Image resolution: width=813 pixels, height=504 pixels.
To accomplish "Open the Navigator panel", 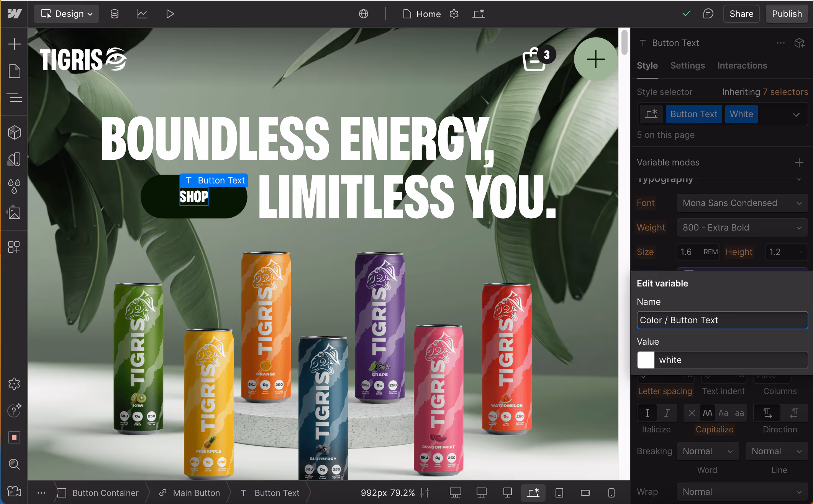I will 14,98.
